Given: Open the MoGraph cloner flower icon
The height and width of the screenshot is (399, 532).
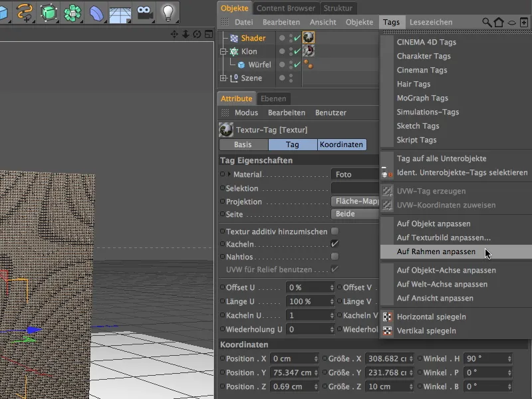Looking at the screenshot, I should point(72,13).
